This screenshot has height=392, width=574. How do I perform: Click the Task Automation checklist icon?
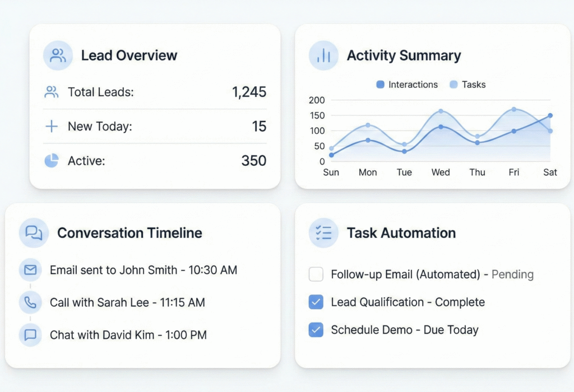[323, 233]
